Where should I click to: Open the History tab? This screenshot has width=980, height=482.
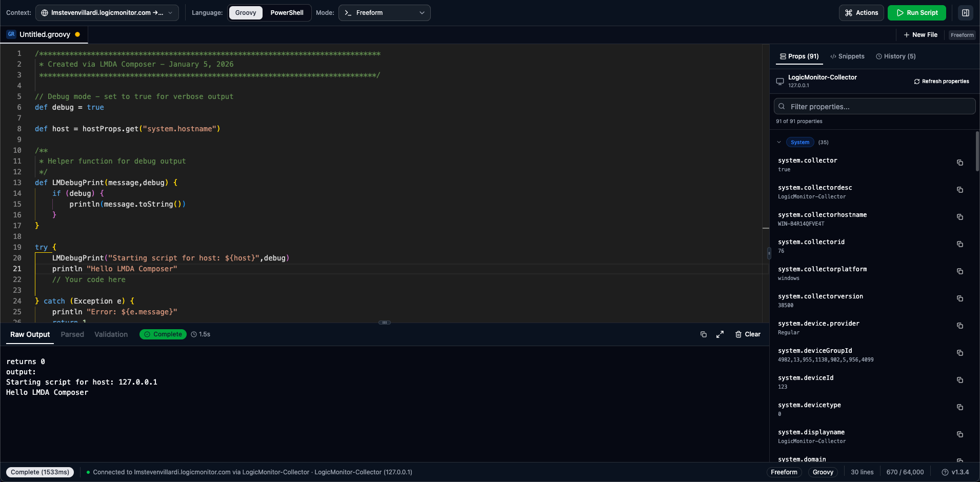[x=896, y=56]
